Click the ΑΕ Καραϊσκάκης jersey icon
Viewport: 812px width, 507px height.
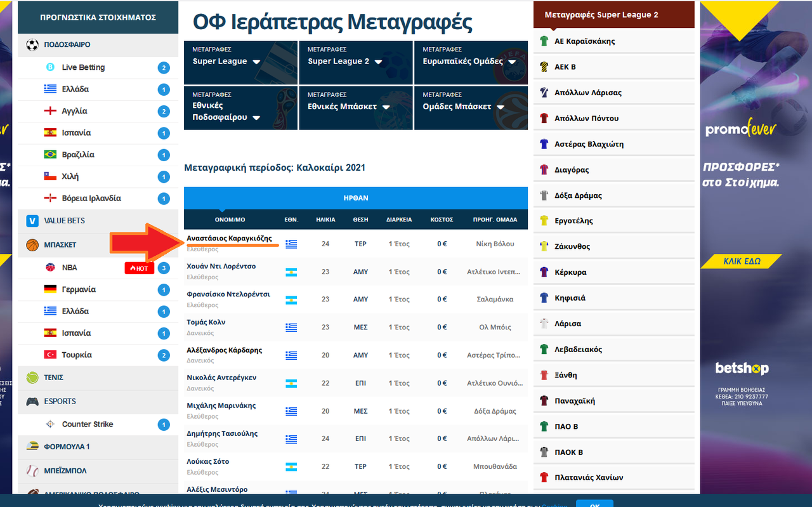(x=544, y=41)
